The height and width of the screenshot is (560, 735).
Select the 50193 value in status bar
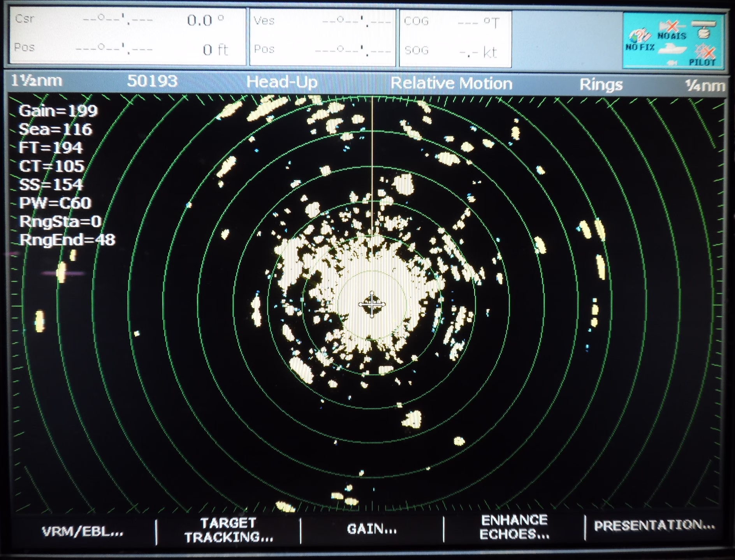point(152,81)
